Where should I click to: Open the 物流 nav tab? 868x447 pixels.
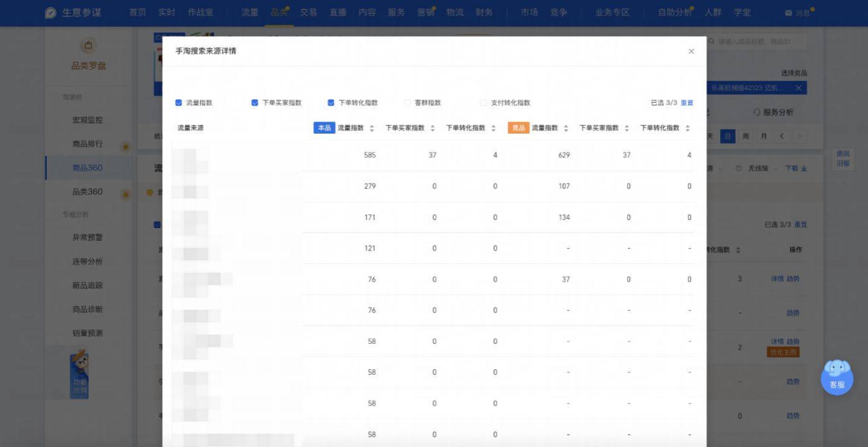click(x=455, y=12)
